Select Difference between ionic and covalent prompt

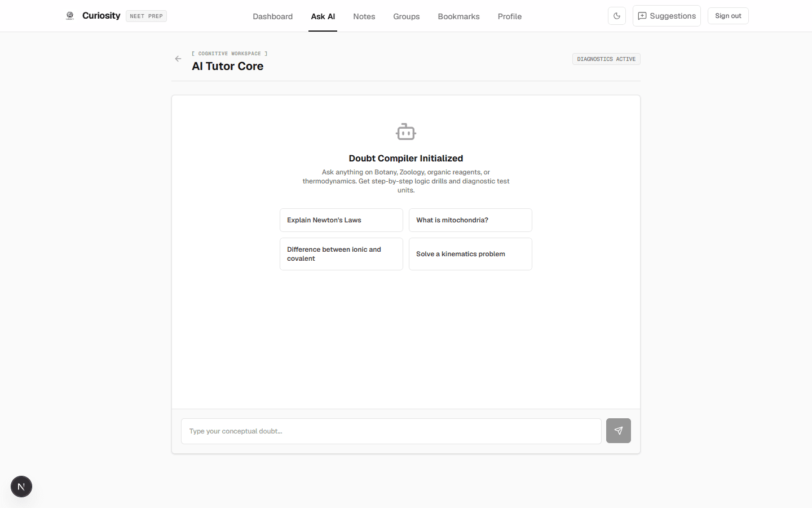point(341,254)
